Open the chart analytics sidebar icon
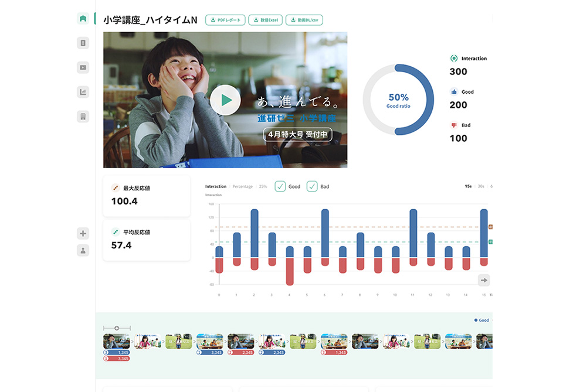This screenshot has height=392, width=563. tap(83, 92)
